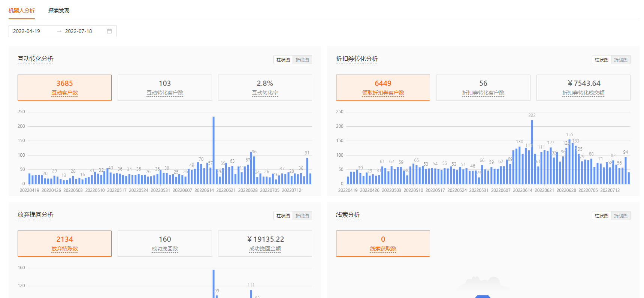The image size is (644, 298).
Task: Switch to the 探索发现 tab
Action: coord(59,10)
